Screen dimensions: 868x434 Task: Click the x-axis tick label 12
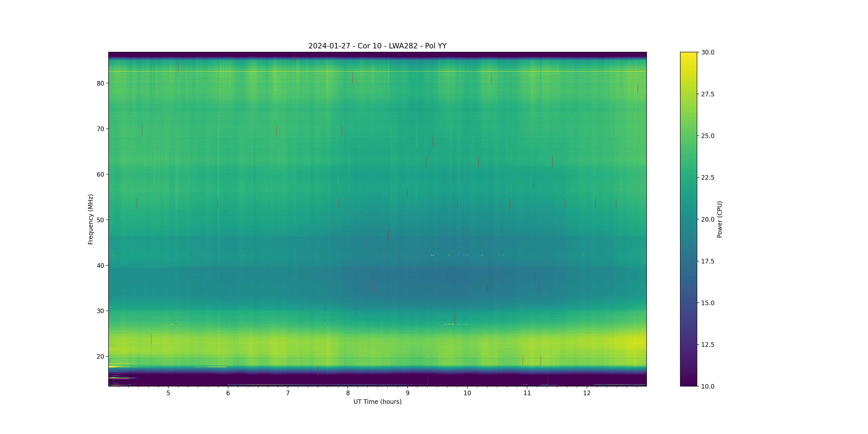587,393
